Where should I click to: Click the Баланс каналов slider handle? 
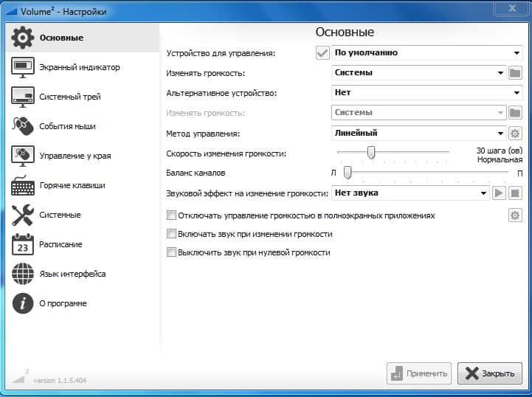[347, 173]
